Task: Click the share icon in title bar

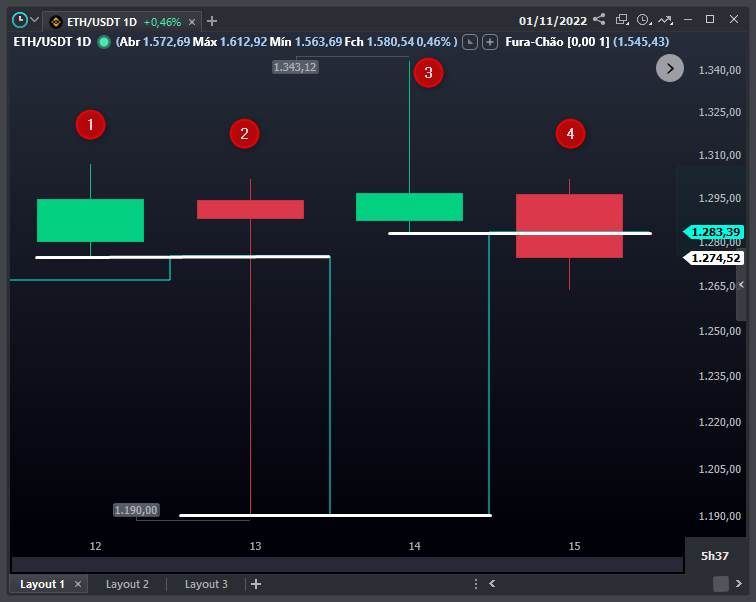Action: tap(599, 19)
